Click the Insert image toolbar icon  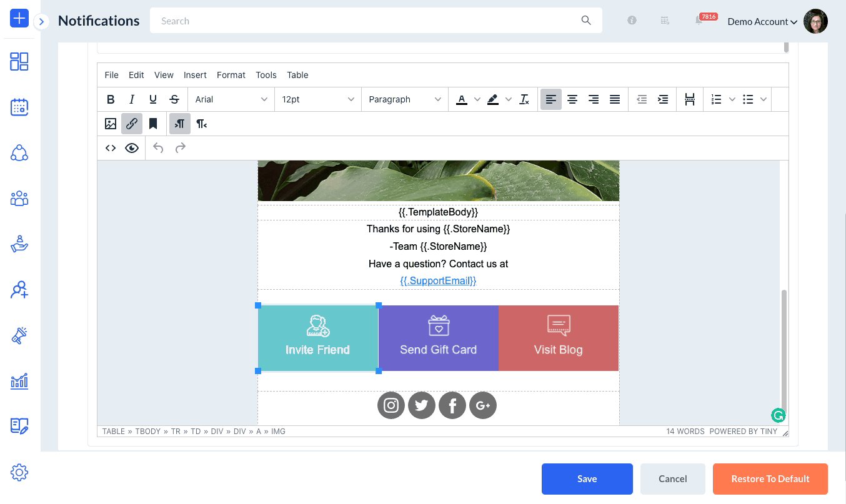click(x=111, y=124)
